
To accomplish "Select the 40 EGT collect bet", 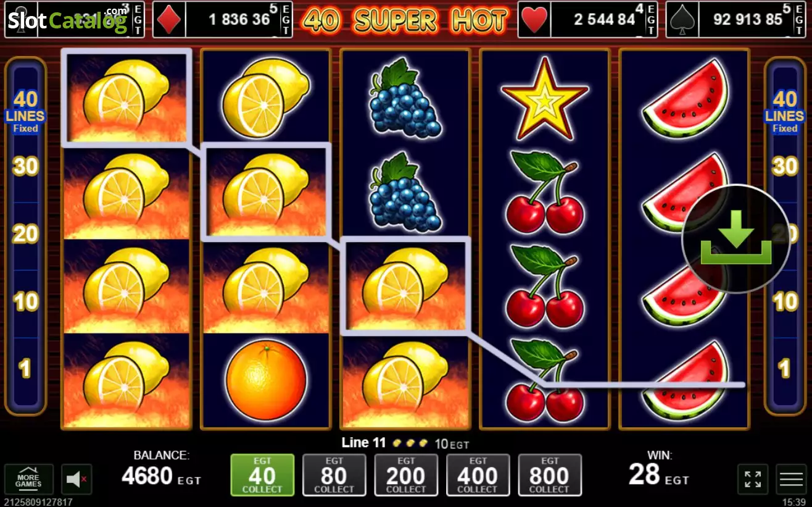I will pyautogui.click(x=262, y=475).
